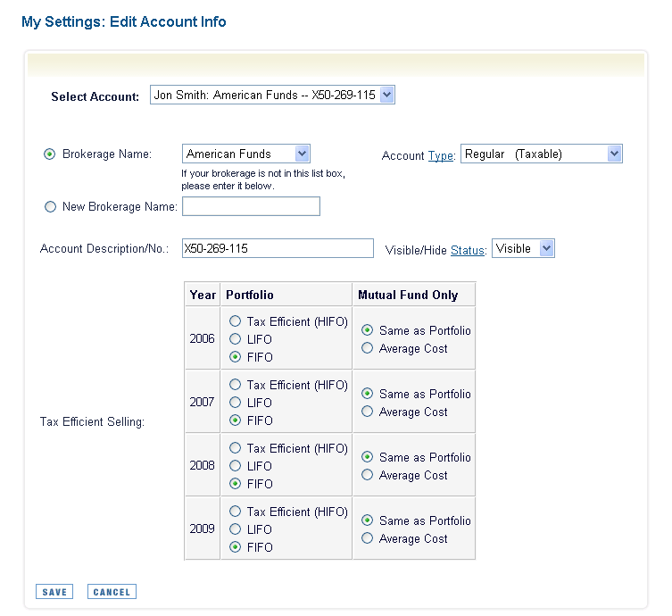The image size is (672, 616).
Task: Click the SAVE button
Action: pos(54,592)
